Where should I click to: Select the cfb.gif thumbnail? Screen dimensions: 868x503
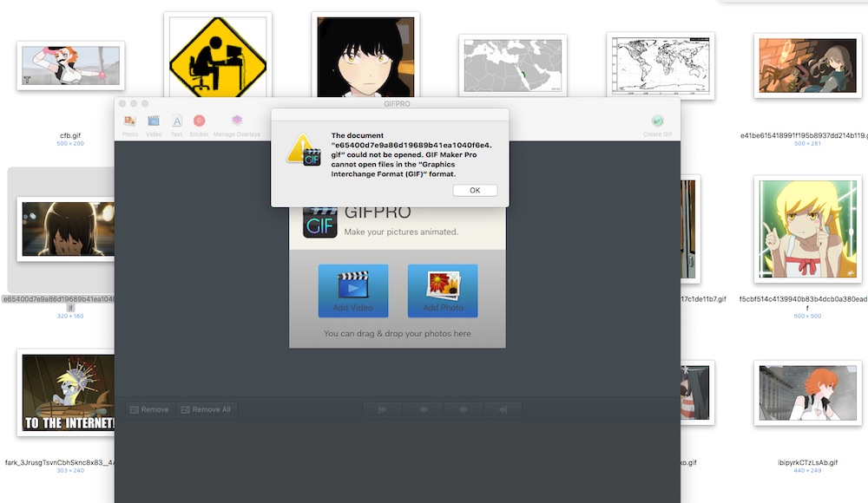click(x=70, y=66)
